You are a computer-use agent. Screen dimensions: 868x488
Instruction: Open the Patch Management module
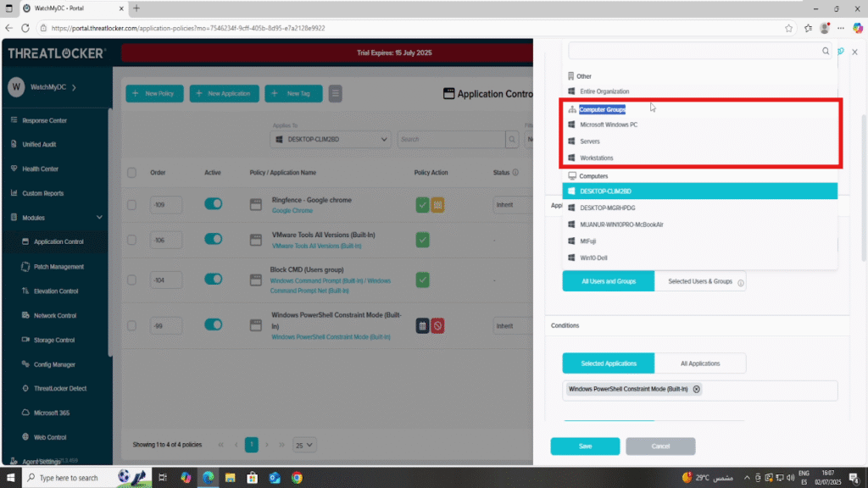tap(58, 267)
